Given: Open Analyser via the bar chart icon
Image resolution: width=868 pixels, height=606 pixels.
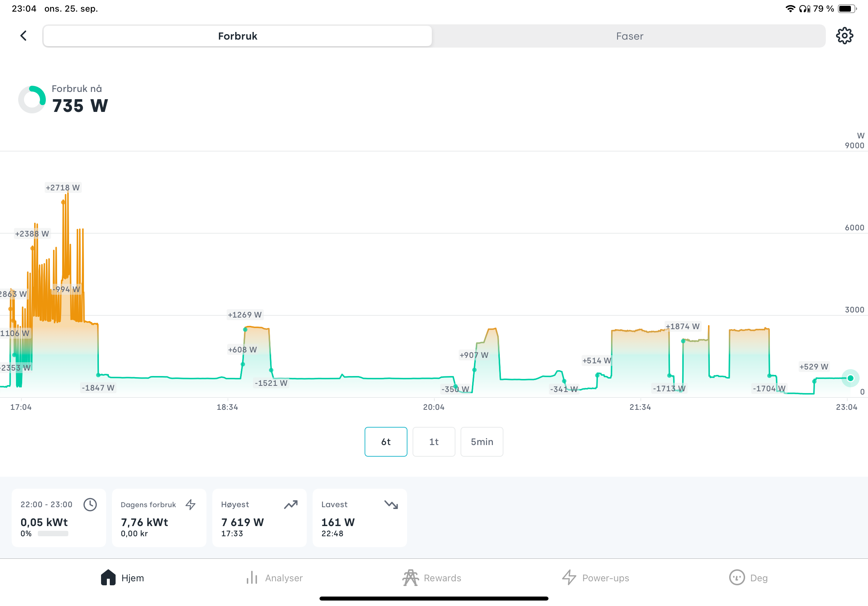Looking at the screenshot, I should coord(252,578).
